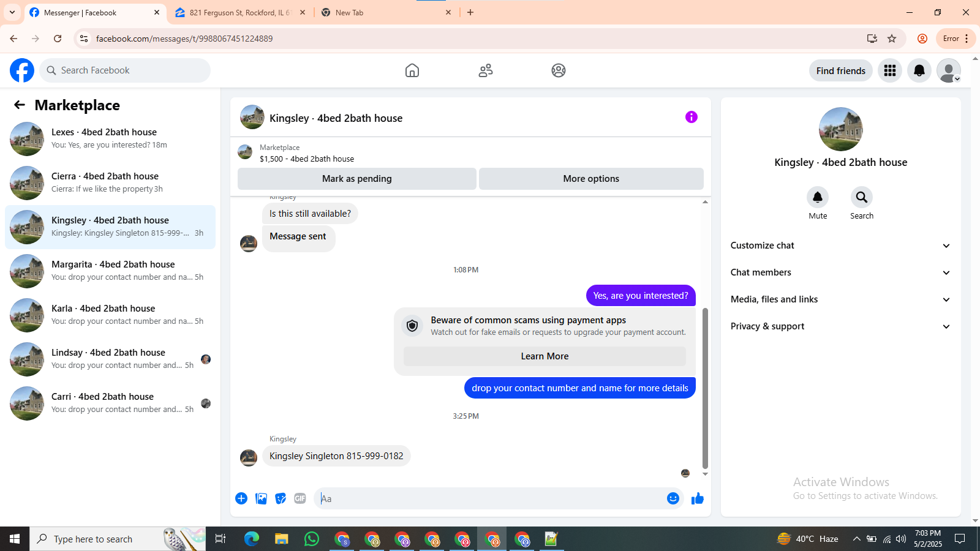This screenshot has width=980, height=551.
Task: Bookmark this page with the star
Action: [892, 39]
